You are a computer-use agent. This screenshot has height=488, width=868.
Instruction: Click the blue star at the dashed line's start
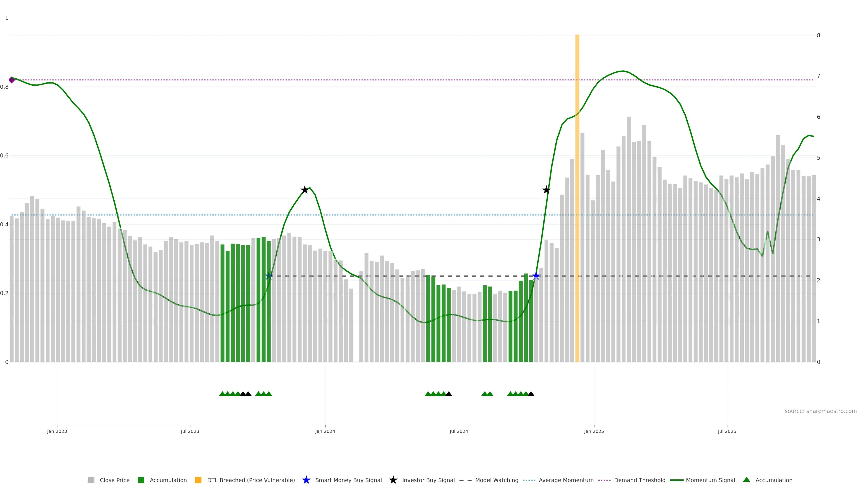tap(269, 276)
